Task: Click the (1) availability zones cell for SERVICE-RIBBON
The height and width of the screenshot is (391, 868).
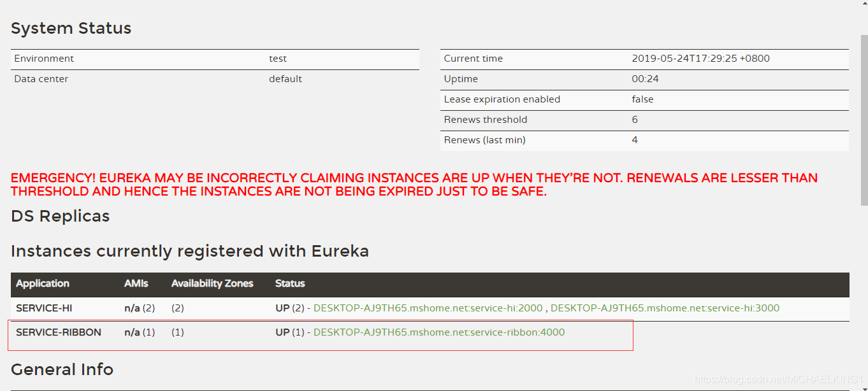Action: tap(178, 332)
